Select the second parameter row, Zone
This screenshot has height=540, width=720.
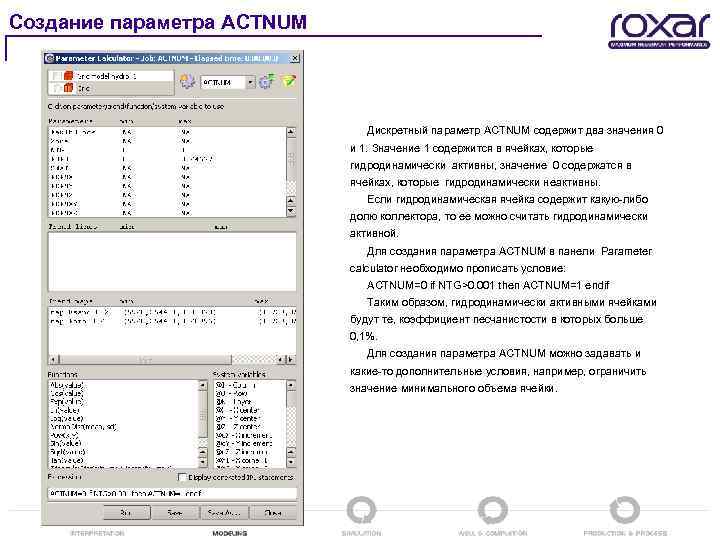pyautogui.click(x=168, y=141)
